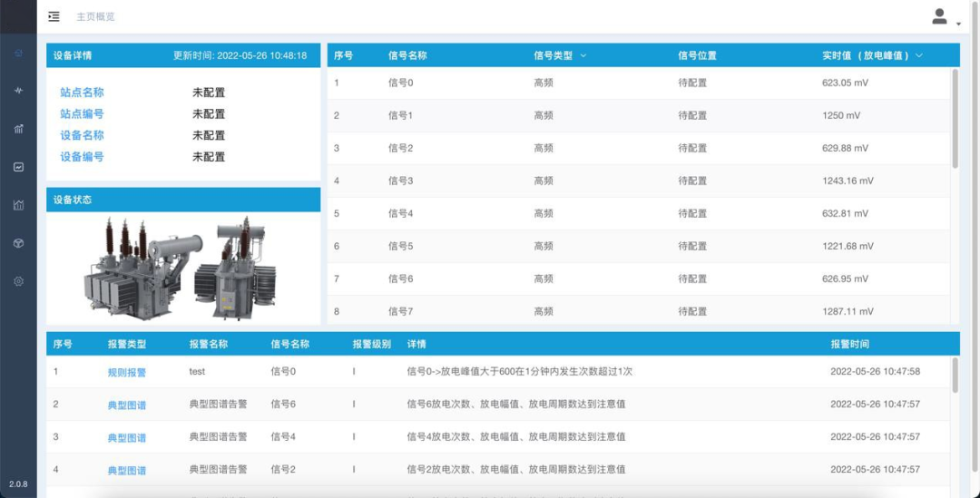Open the settings gear sidebar icon
The width and height of the screenshot is (980, 498).
pyautogui.click(x=18, y=281)
